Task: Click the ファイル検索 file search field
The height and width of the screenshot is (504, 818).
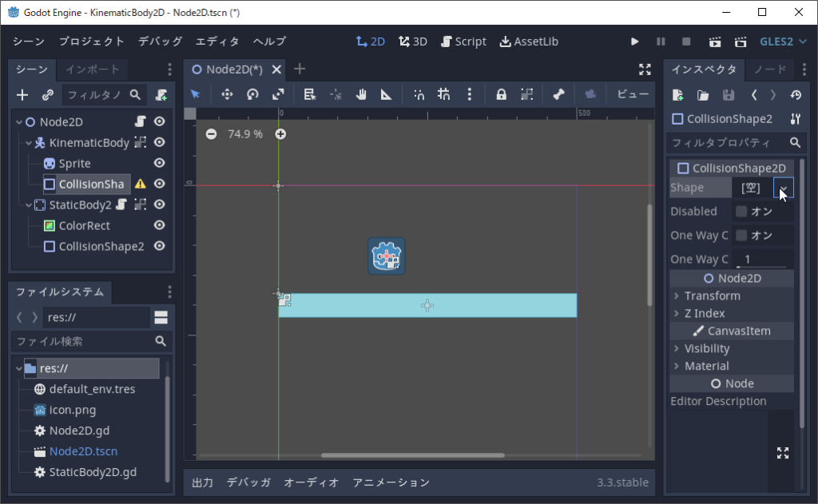Action: click(80, 341)
